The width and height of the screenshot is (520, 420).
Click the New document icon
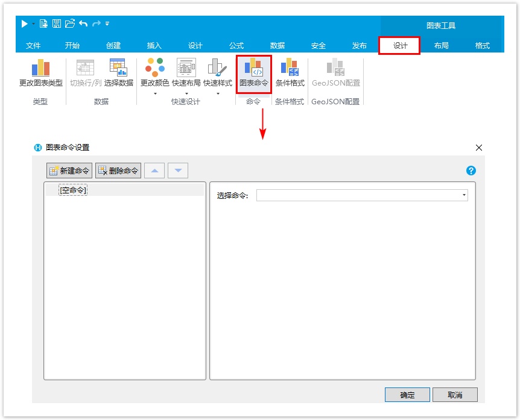point(43,24)
